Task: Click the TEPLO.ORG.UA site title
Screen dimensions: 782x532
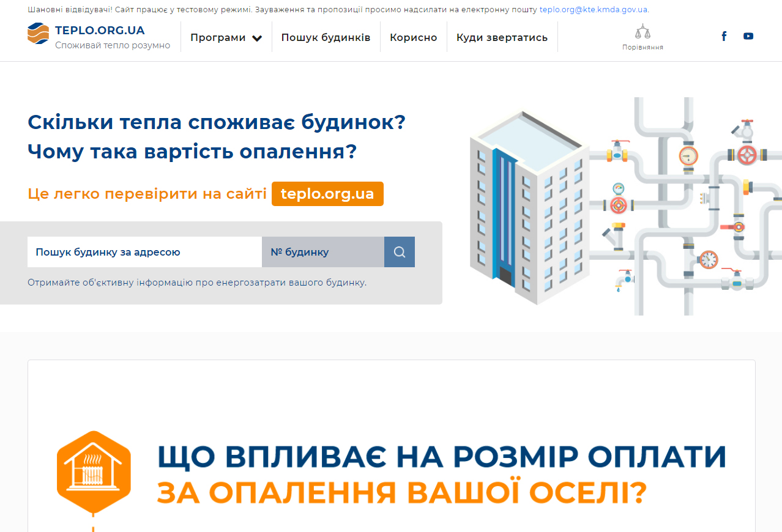Action: [100, 31]
